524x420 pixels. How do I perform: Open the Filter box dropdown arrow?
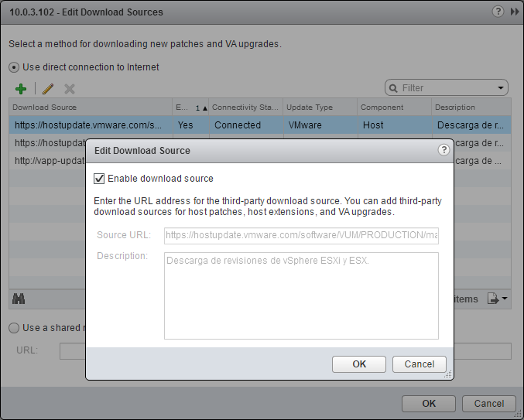click(502, 88)
